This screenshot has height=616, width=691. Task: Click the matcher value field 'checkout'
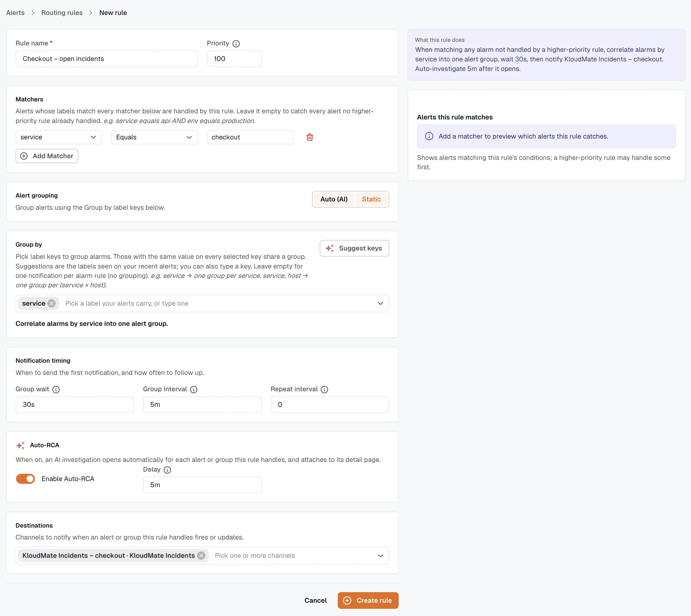(x=250, y=137)
